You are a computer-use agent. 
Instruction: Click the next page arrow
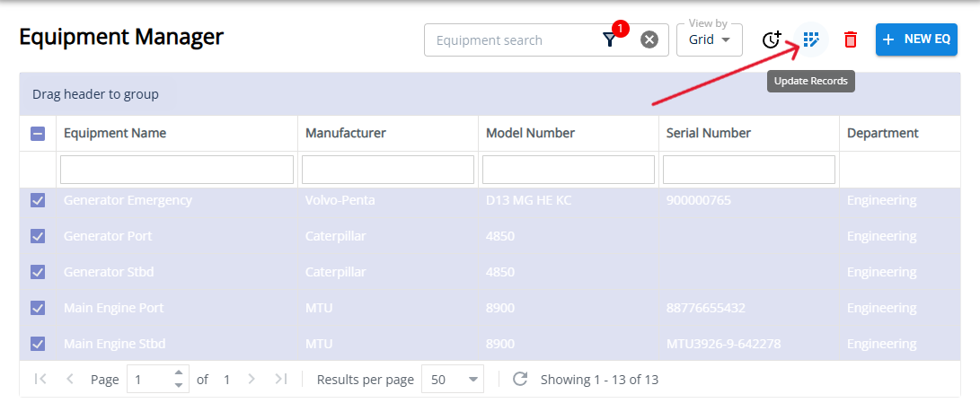coord(252,379)
